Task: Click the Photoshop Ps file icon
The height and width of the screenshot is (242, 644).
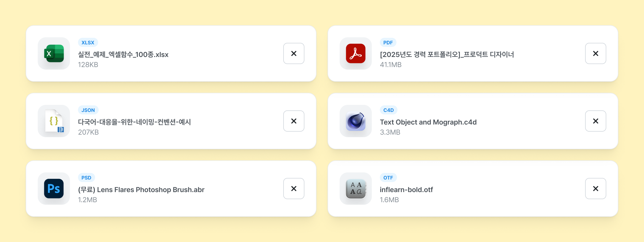Action: coord(54,189)
